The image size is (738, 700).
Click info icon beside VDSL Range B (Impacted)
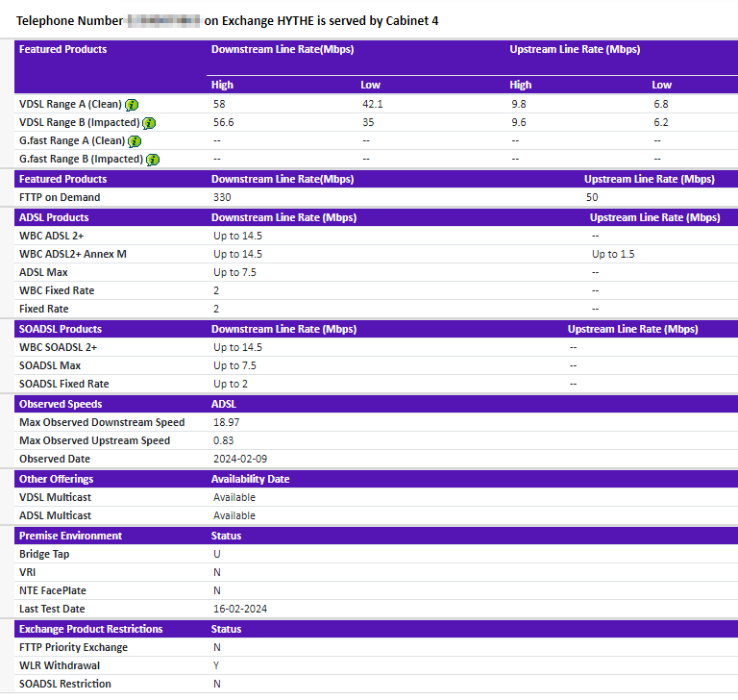150,123
